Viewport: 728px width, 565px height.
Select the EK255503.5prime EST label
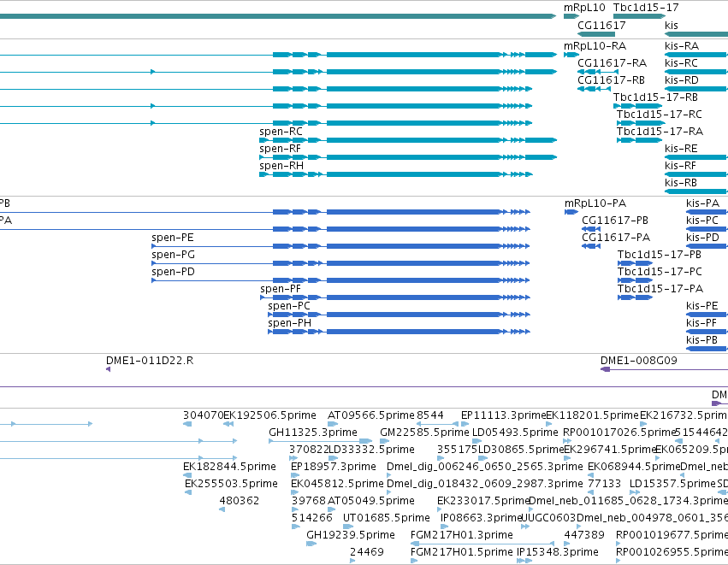click(x=231, y=485)
